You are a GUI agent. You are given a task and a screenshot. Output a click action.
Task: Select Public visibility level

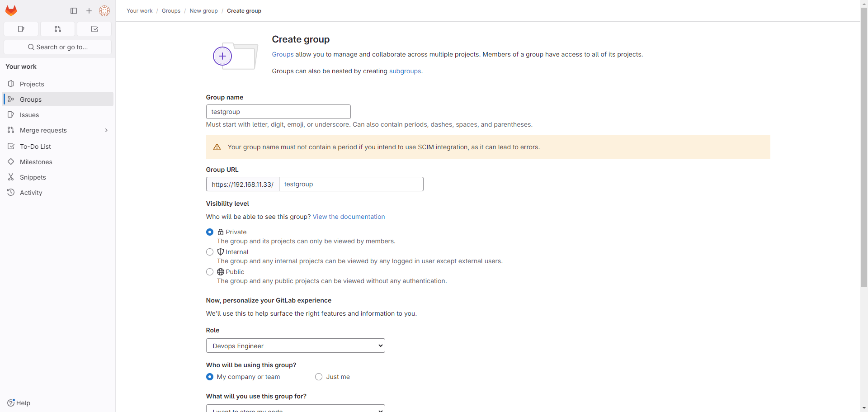tap(210, 272)
